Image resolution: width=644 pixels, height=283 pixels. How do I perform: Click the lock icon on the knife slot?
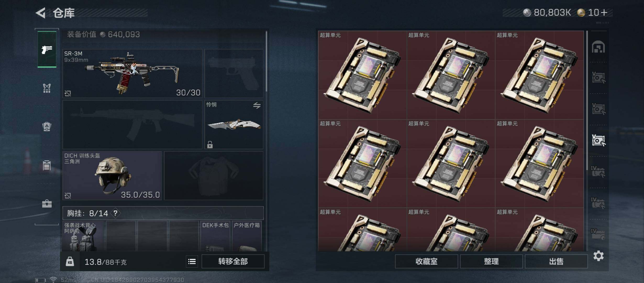210,144
